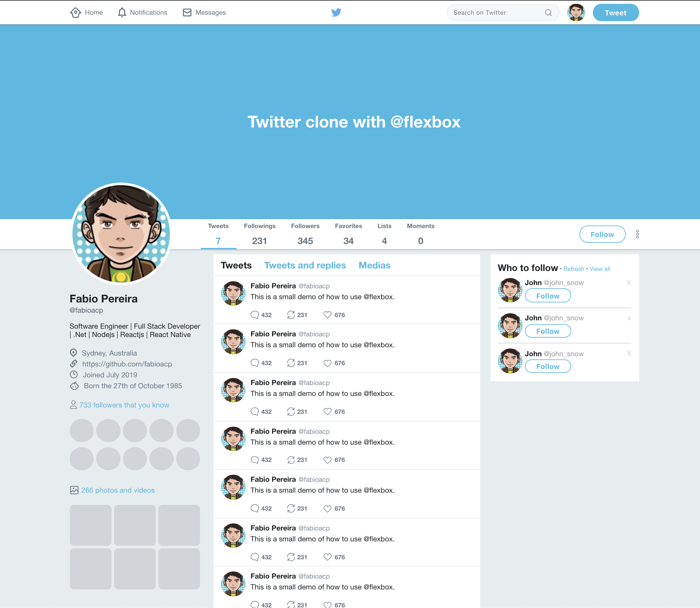Click the 266 photos and videos link
700x608 pixels.
tap(118, 490)
